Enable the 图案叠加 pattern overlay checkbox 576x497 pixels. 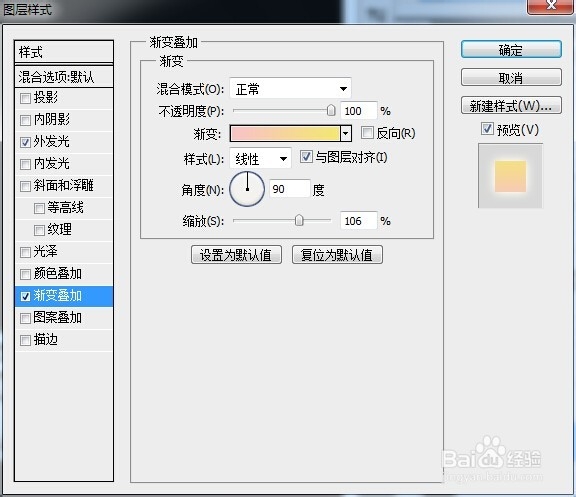pos(25,318)
